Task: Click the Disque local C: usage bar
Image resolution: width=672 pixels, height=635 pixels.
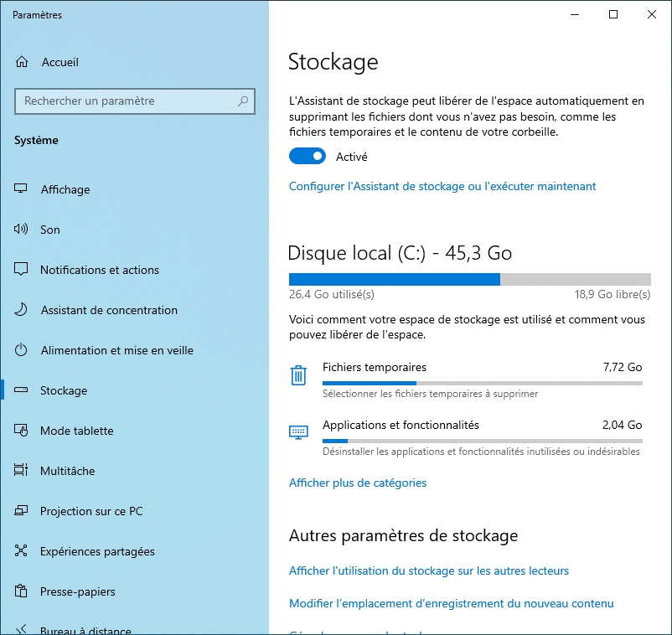Action: 469,279
